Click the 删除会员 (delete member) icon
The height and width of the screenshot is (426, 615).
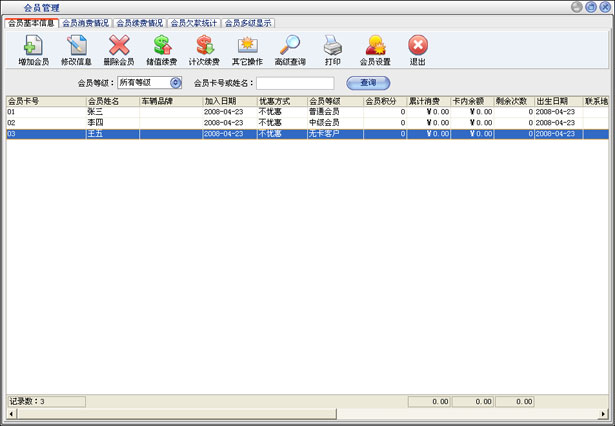point(119,49)
